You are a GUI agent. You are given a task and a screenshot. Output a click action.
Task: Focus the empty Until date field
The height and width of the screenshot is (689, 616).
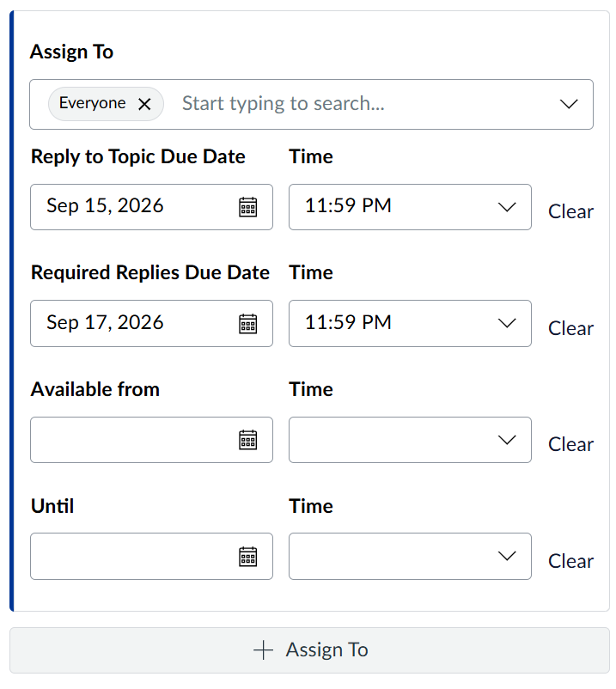point(151,557)
